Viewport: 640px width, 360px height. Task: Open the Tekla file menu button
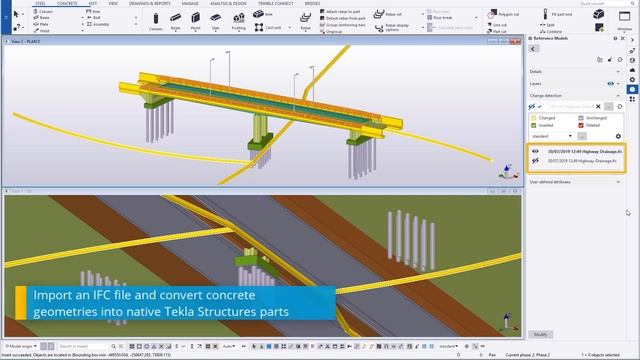[6, 17]
